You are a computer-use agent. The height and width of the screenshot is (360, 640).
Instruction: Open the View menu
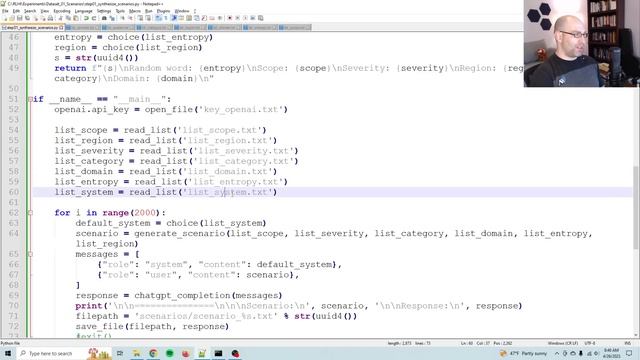coord(45,11)
